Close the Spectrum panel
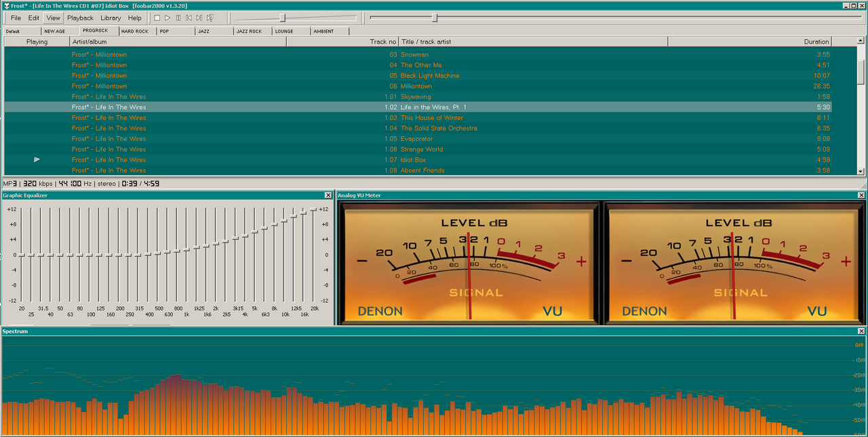Viewport: 868px width, 437px height. [861, 331]
